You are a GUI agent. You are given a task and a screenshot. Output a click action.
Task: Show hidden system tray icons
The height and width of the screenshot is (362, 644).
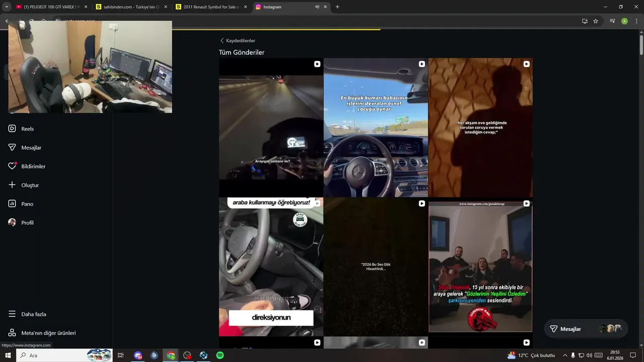coord(565,355)
